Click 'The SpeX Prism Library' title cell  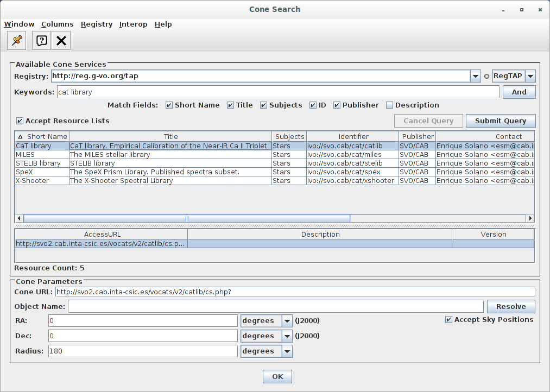pyautogui.click(x=170, y=172)
